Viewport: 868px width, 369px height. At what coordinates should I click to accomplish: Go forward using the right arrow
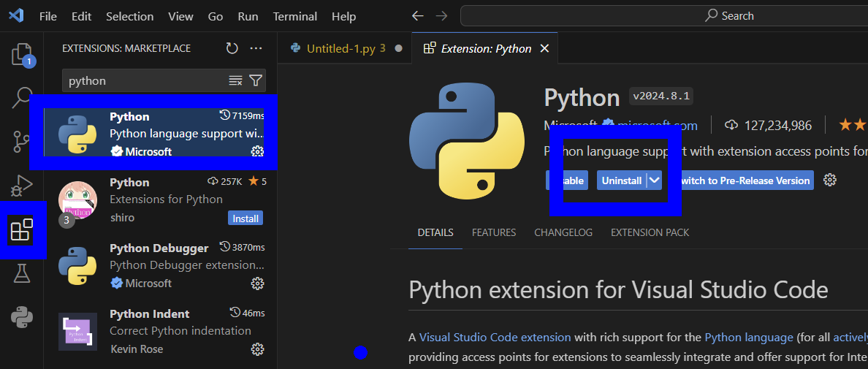pos(441,16)
